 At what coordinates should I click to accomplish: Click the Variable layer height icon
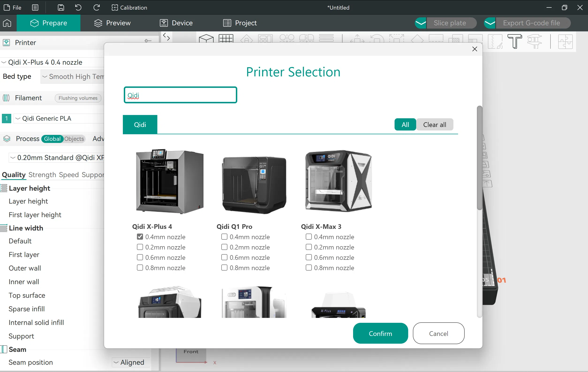pyautogui.click(x=326, y=38)
